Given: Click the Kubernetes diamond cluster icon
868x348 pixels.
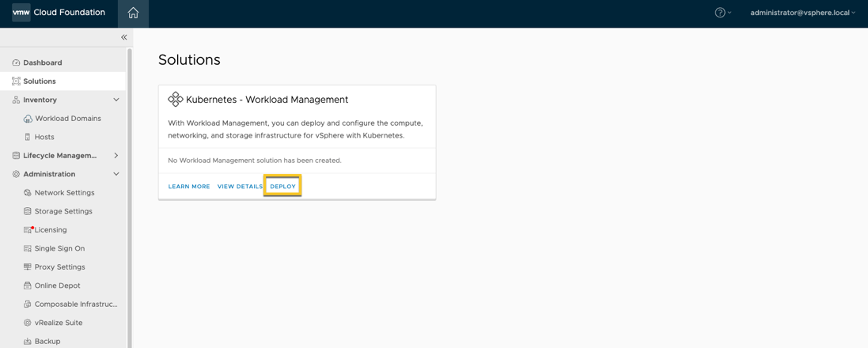Looking at the screenshot, I should 175,100.
